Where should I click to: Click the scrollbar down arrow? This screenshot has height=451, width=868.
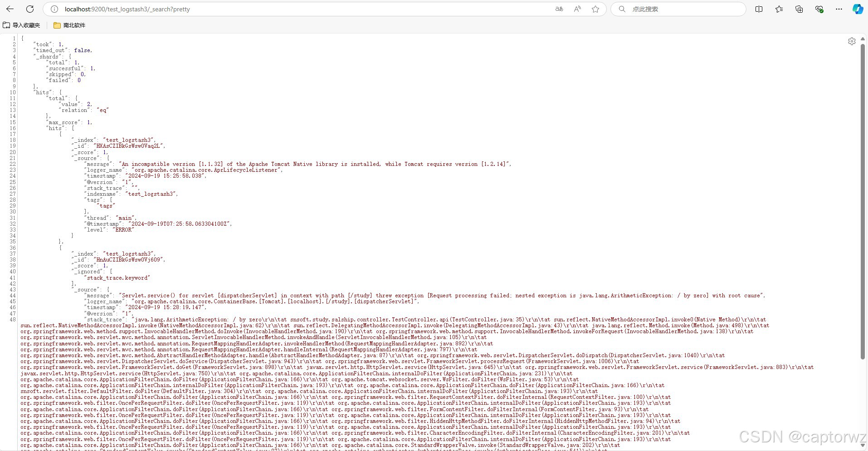click(863, 446)
